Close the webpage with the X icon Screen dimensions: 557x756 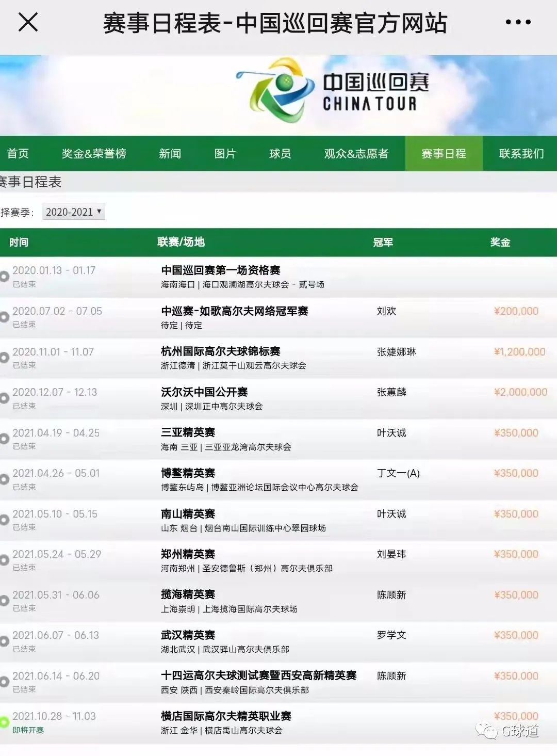(28, 22)
